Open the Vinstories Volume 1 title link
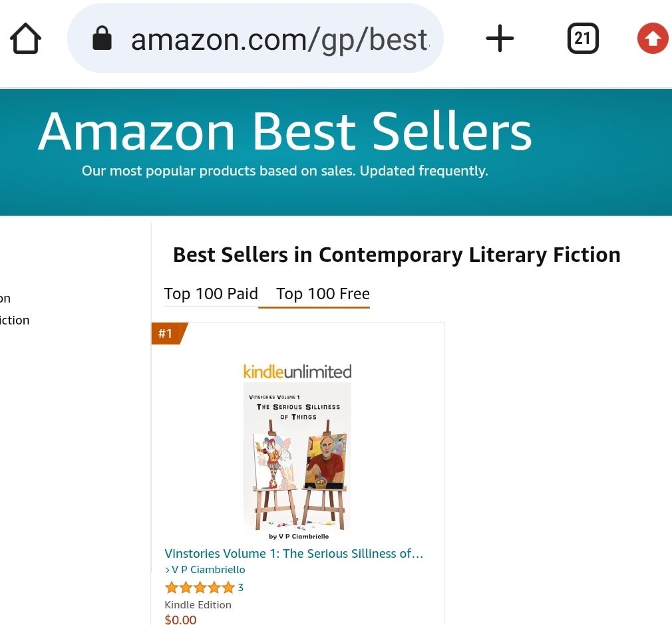The width and height of the screenshot is (672, 625). [293, 553]
